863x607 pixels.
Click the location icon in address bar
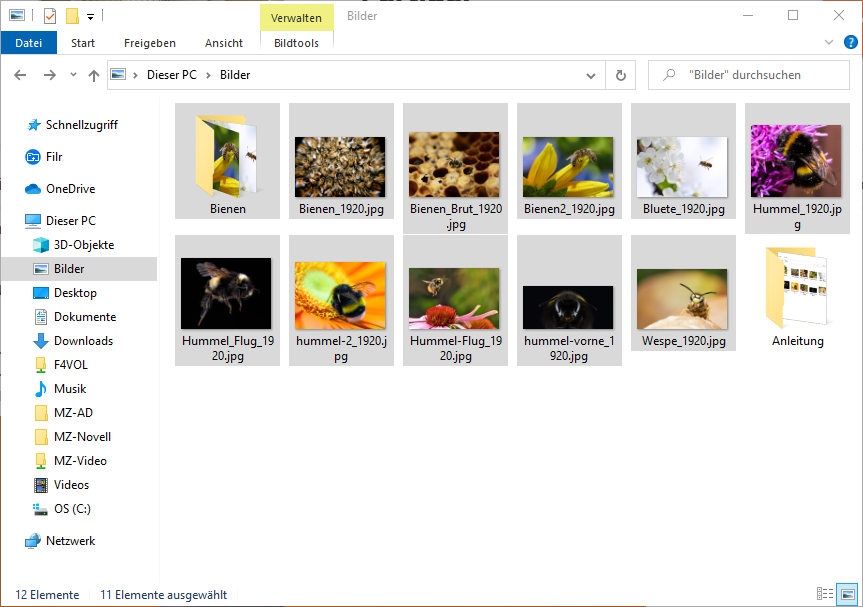coord(118,74)
